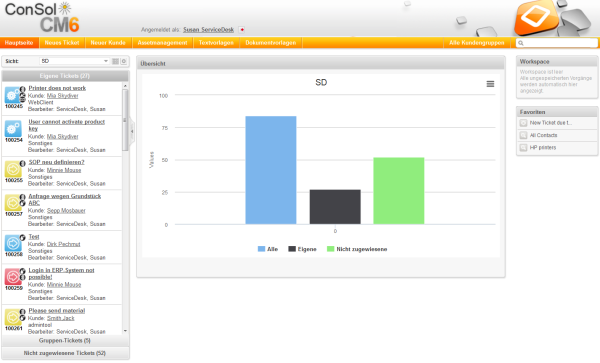Open the Sicht SD dropdown
The image size is (600, 363).
click(x=75, y=61)
